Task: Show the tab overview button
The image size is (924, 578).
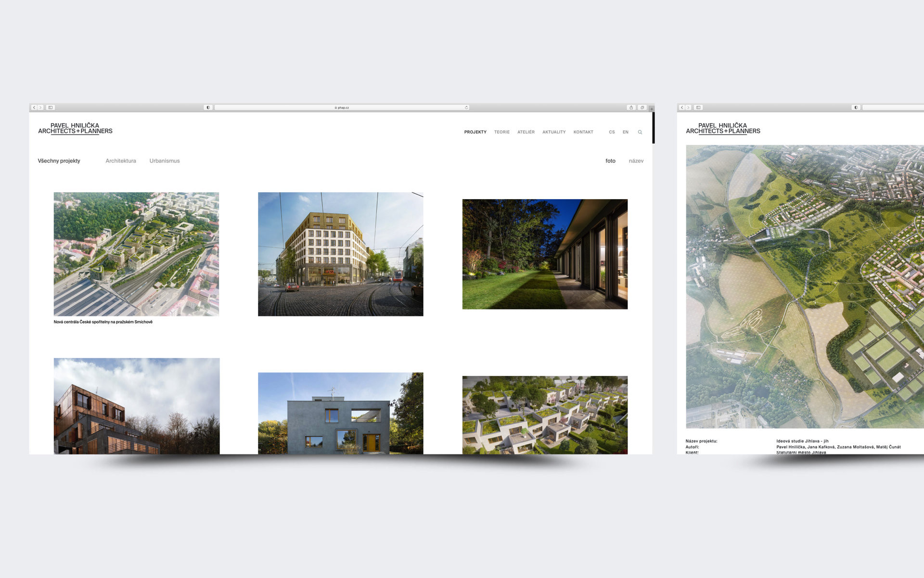Action: (x=642, y=108)
